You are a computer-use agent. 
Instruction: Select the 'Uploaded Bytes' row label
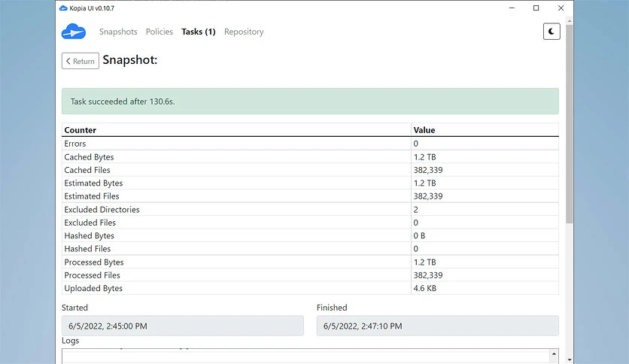(x=93, y=288)
